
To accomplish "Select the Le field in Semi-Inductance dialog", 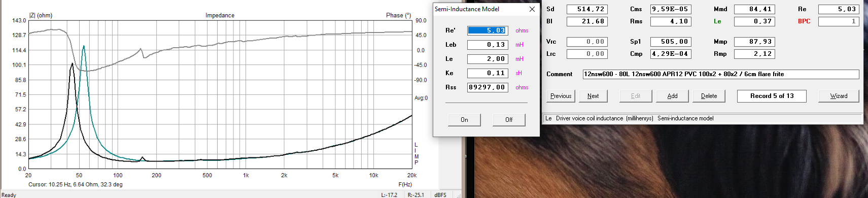I will coord(488,59).
